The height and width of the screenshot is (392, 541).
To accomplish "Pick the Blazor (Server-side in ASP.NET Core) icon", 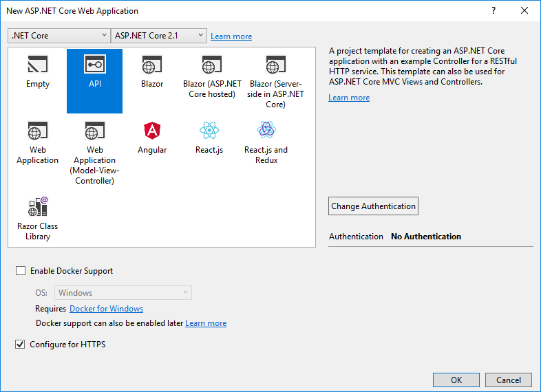I will coord(275,65).
